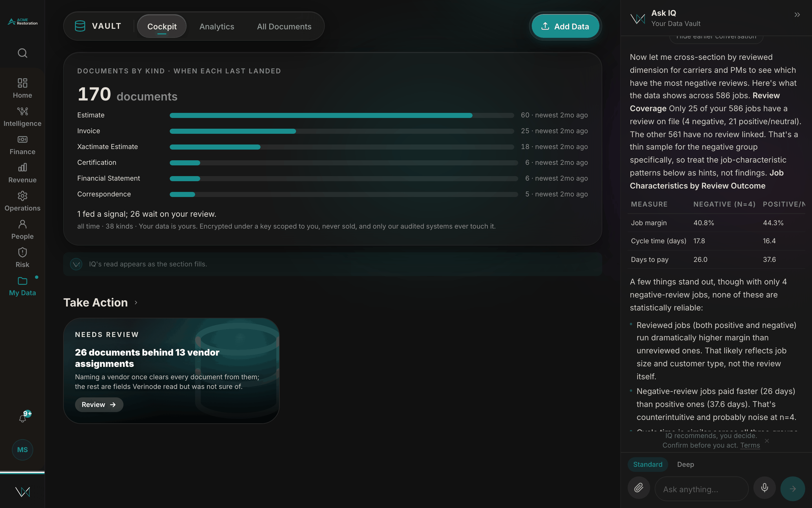This screenshot has width=812, height=508.
Task: Open the MS user avatar
Action: (23, 450)
